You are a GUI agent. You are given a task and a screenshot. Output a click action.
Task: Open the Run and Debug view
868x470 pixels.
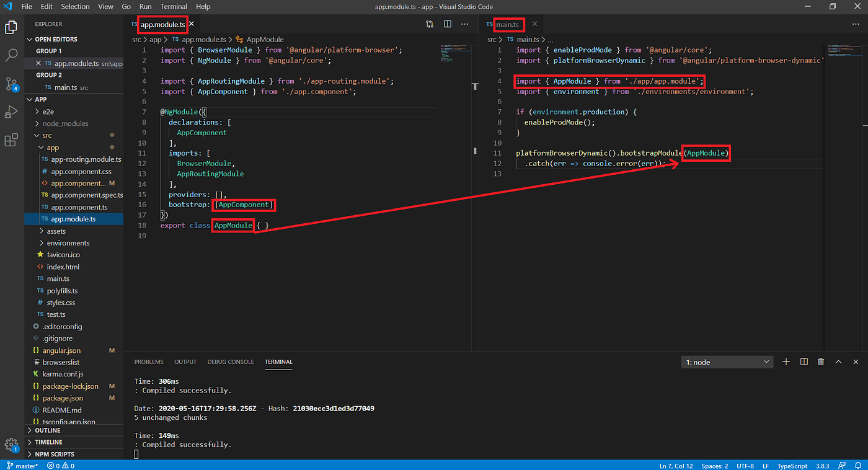(x=11, y=112)
